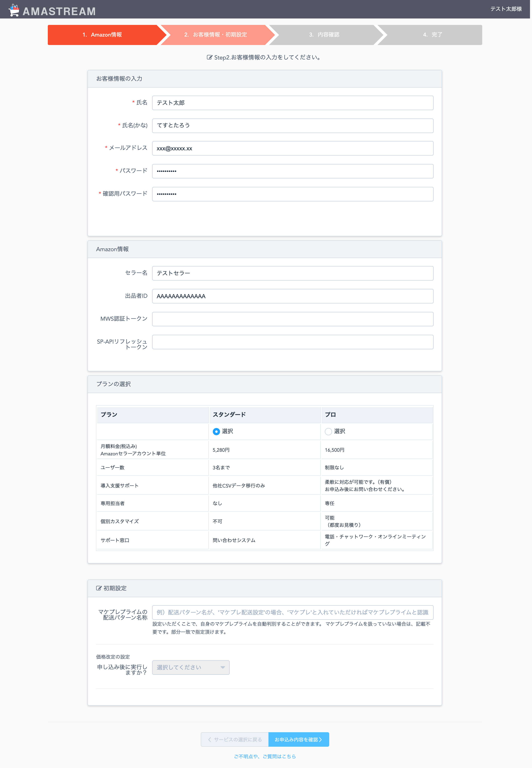532x768 pixels.
Task: Click the 16,500円 price cell
Action: click(x=377, y=450)
